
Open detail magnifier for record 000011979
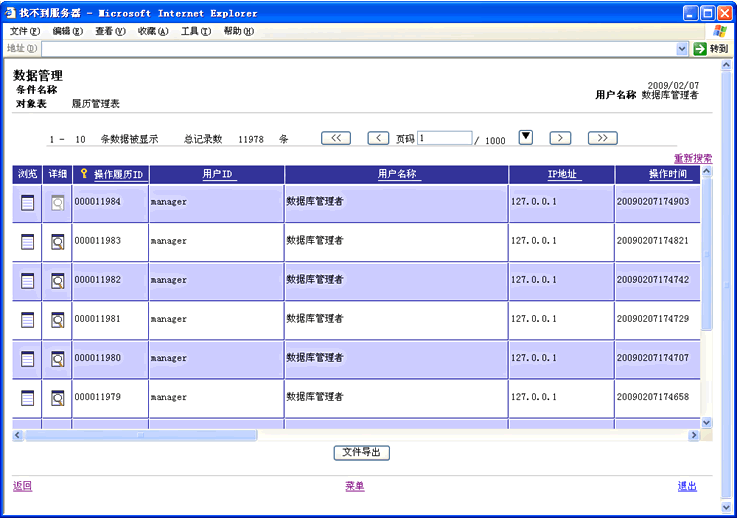click(57, 398)
